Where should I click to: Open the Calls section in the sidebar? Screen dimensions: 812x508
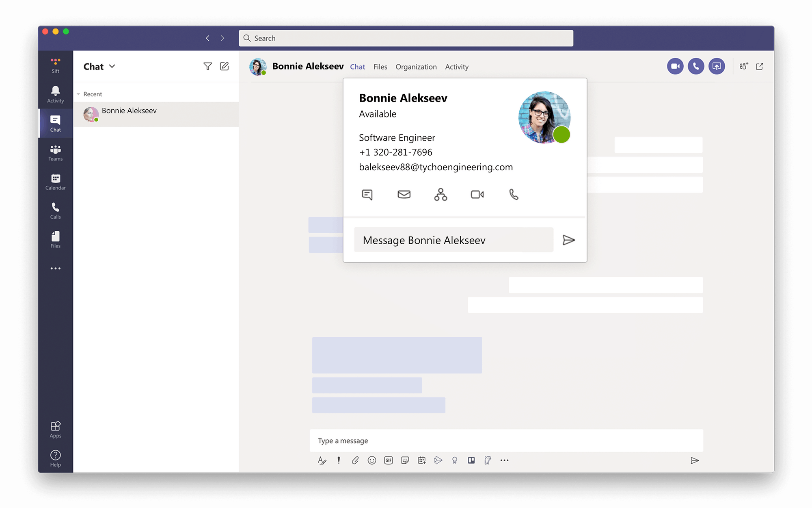(55, 211)
